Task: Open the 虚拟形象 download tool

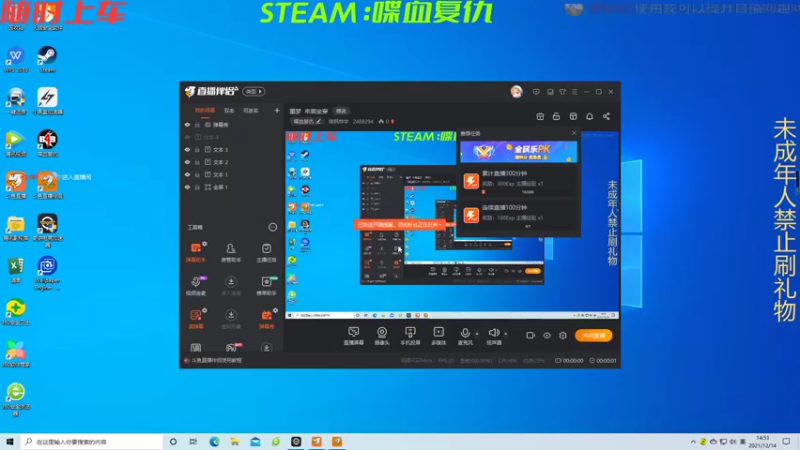Action: [x=231, y=319]
